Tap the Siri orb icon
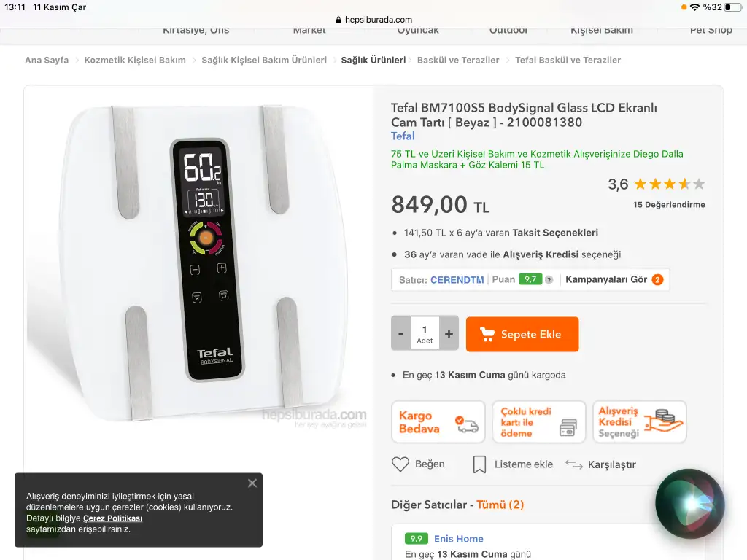Viewport: 747px width, 560px height. coord(689,503)
